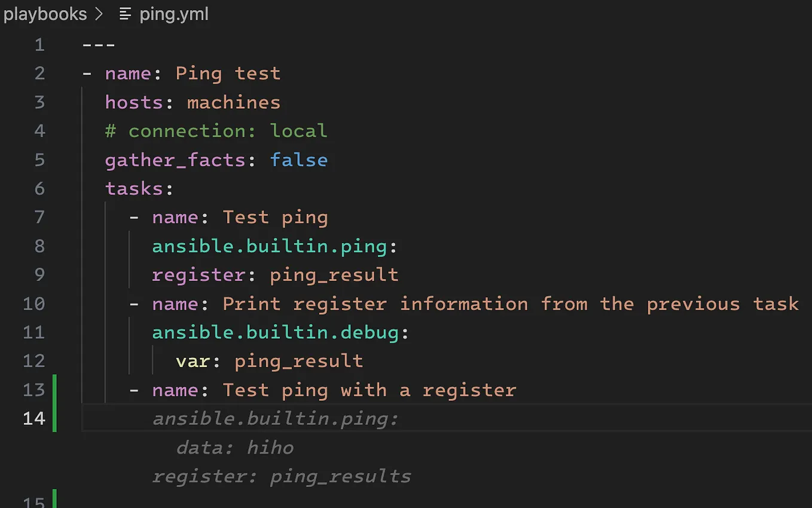Click the commented 'connection: local' line
The width and height of the screenshot is (812, 508).
[216, 131]
